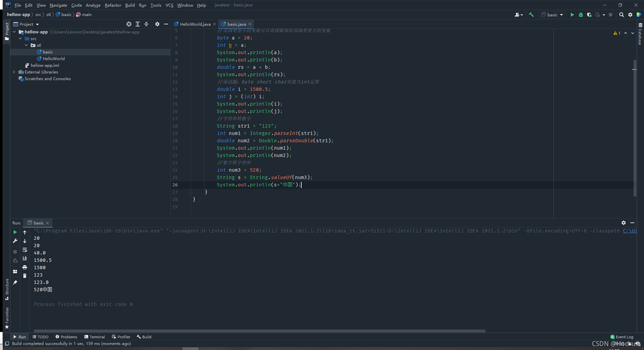Screen dimensions: 644x350
Task: Clear all console output trash icon
Action: [25, 276]
